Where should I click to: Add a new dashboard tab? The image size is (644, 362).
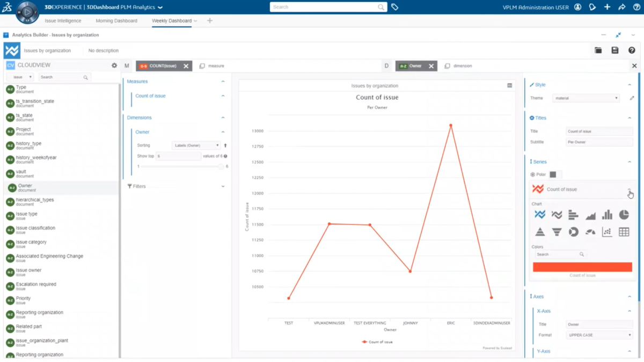[210, 21]
